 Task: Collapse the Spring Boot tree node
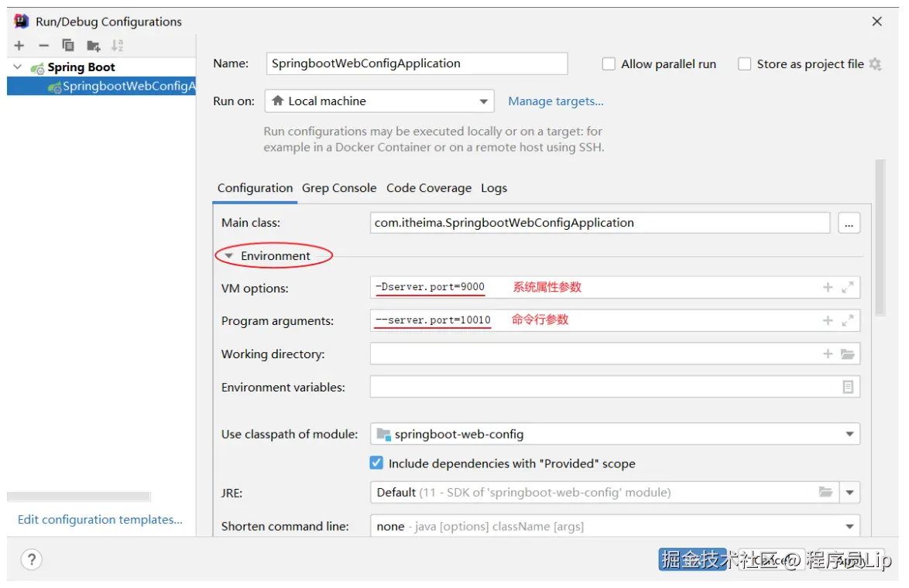tap(17, 67)
